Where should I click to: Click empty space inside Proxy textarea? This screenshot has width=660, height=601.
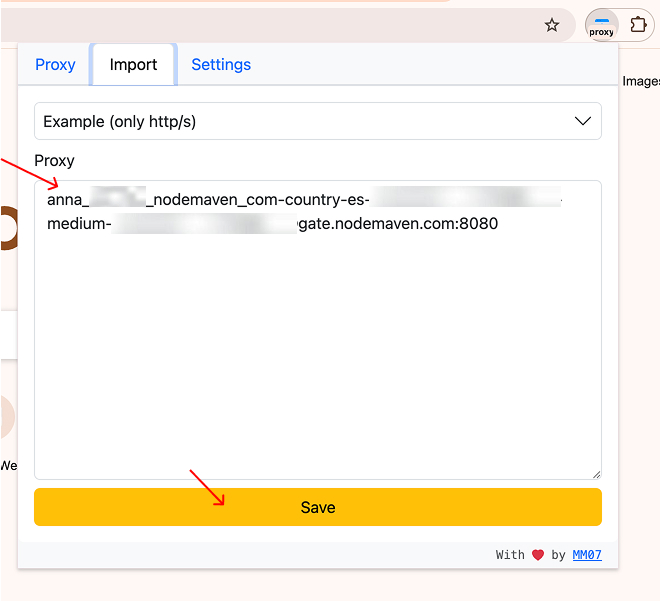point(317,360)
